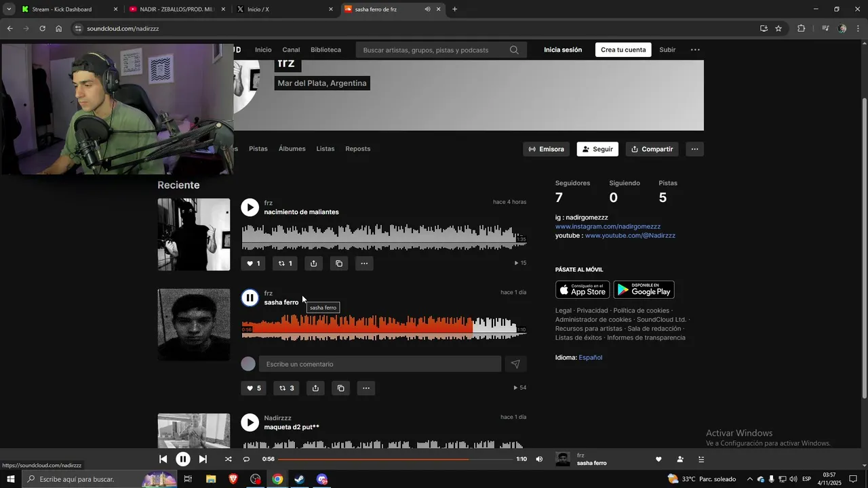Change language via Español link
868x488 pixels.
(590, 357)
